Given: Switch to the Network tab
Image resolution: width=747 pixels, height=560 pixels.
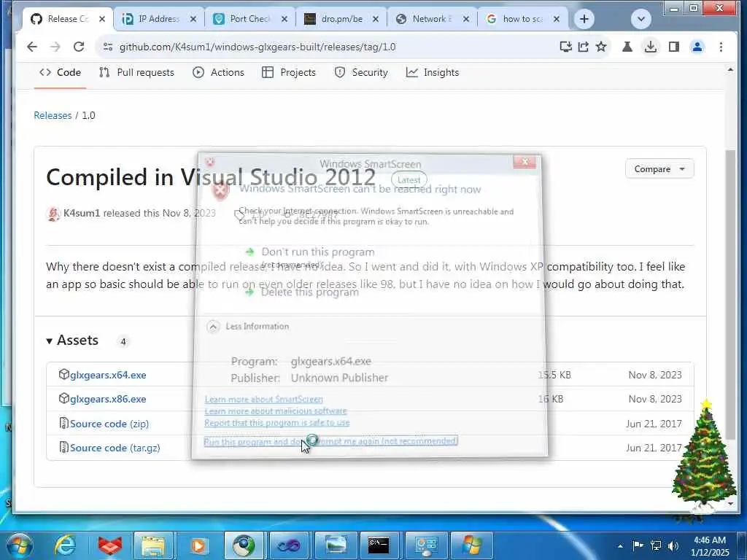Looking at the screenshot, I should (432, 19).
